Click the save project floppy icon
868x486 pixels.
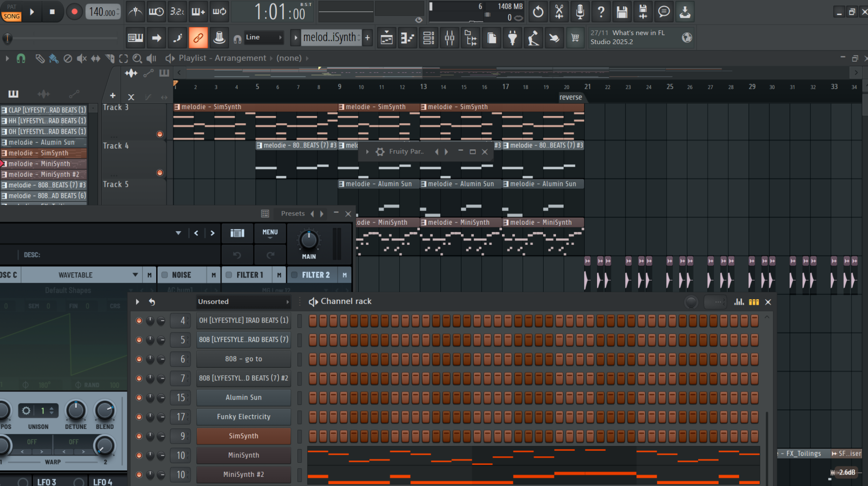622,12
